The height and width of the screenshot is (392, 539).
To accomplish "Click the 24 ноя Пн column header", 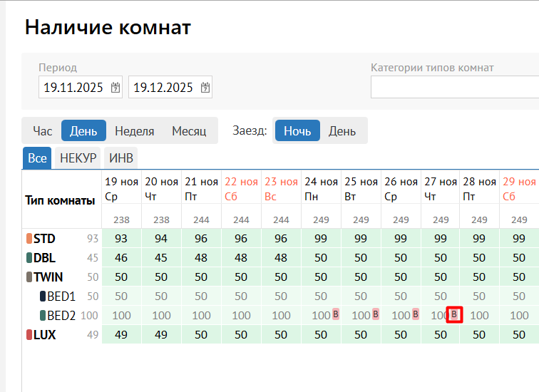I will (x=321, y=189).
